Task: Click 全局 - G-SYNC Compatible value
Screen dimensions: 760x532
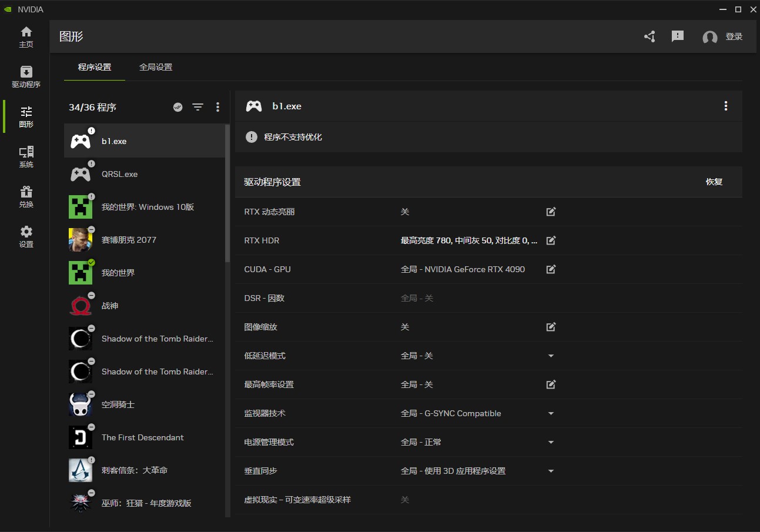Action: click(x=451, y=413)
